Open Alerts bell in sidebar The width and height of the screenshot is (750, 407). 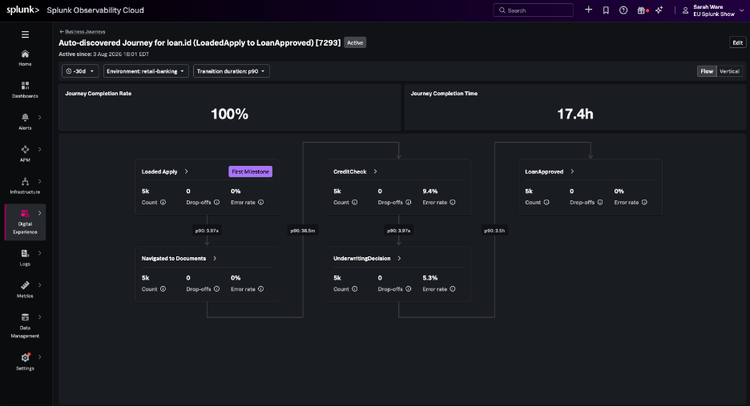25,121
